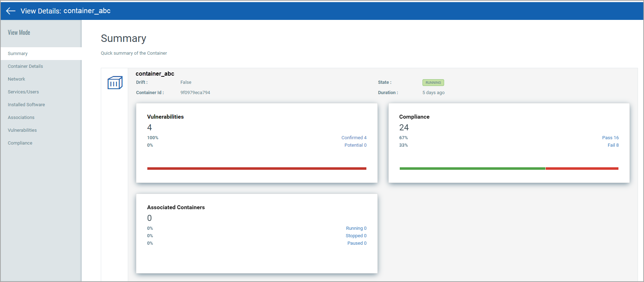Click the Stopped 0 containers link

point(356,236)
